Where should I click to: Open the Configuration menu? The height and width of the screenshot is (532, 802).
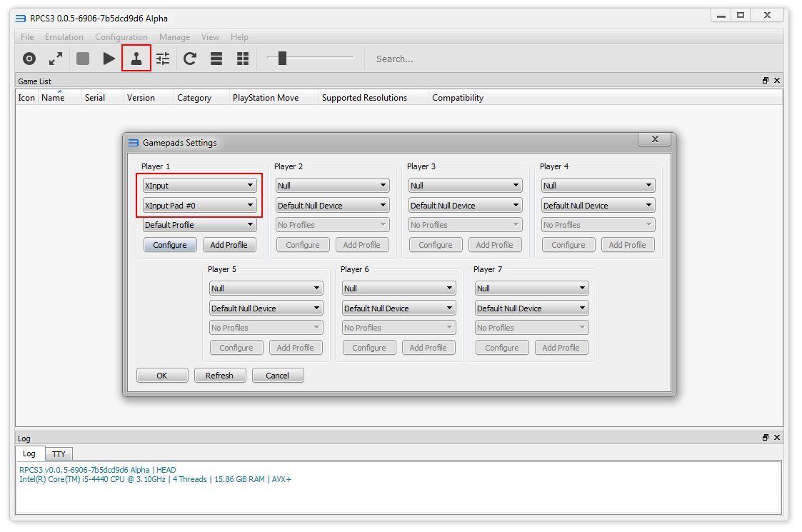pyautogui.click(x=121, y=37)
